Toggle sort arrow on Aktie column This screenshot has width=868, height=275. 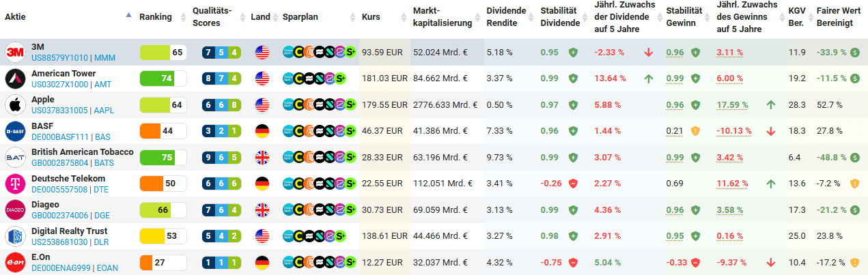pos(129,15)
